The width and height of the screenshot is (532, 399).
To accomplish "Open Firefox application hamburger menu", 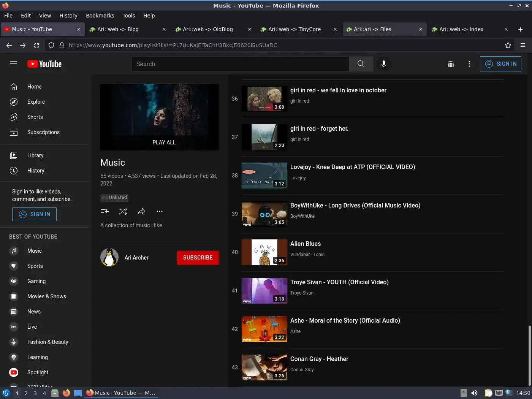I will (523, 45).
